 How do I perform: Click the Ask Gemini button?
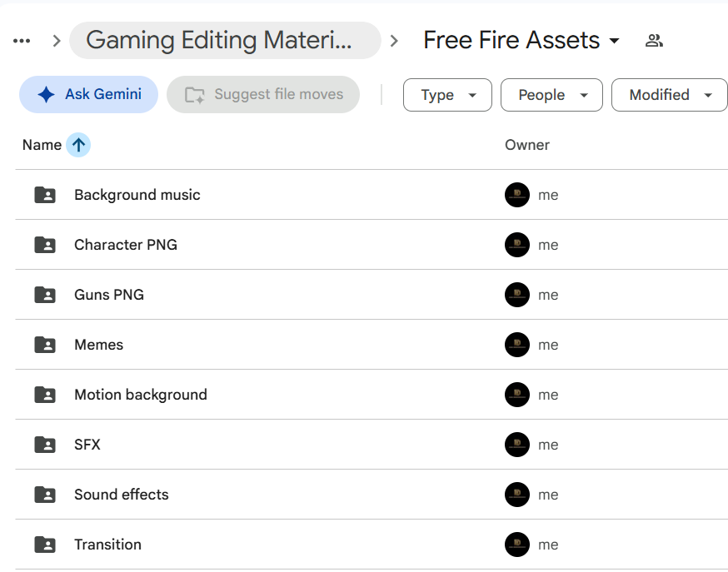click(88, 94)
